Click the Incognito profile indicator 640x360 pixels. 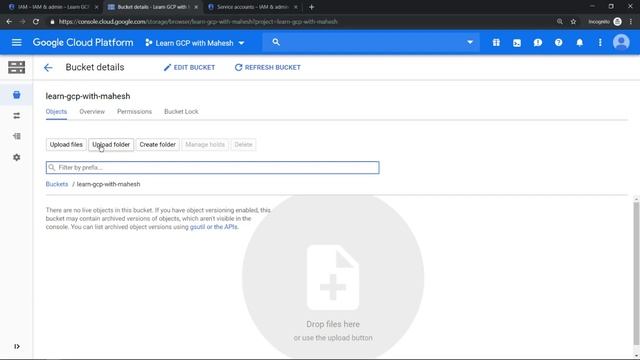(x=605, y=22)
